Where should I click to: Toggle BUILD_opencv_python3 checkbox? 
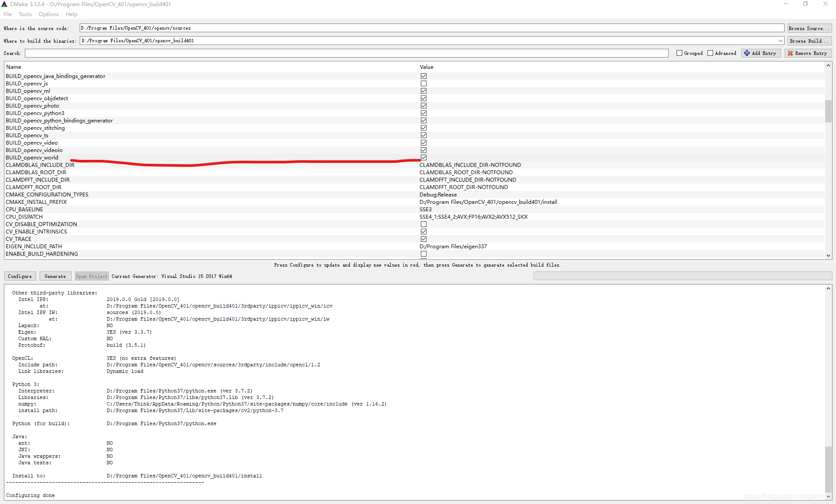tap(423, 113)
